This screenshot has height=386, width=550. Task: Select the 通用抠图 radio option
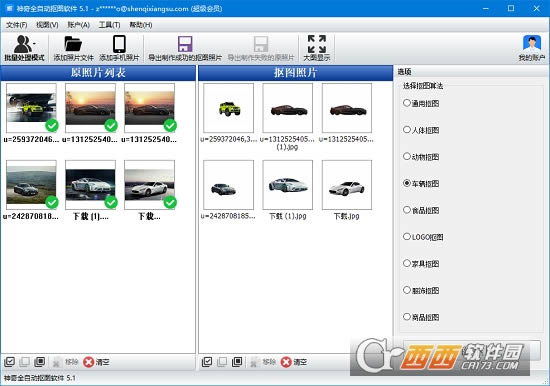(421, 103)
